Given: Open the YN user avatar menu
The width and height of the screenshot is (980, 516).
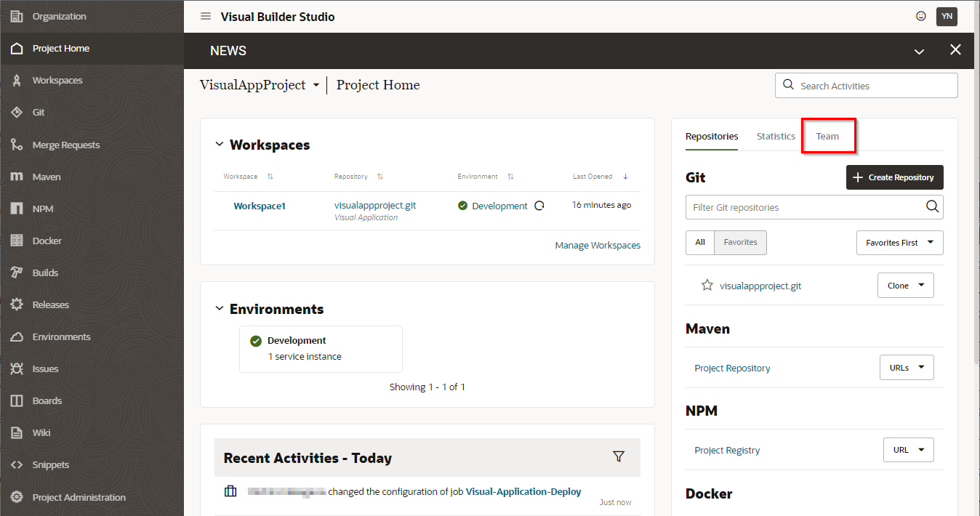Looking at the screenshot, I should click(947, 16).
